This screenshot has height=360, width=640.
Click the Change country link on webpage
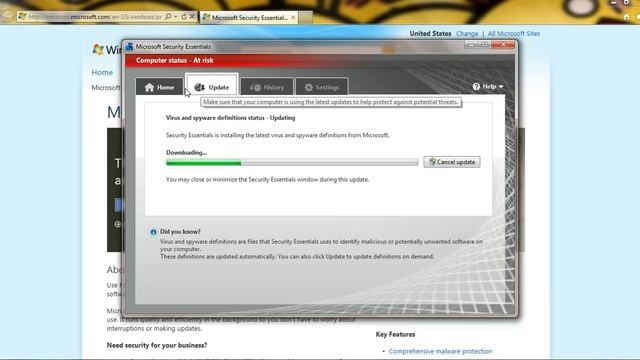point(467,33)
